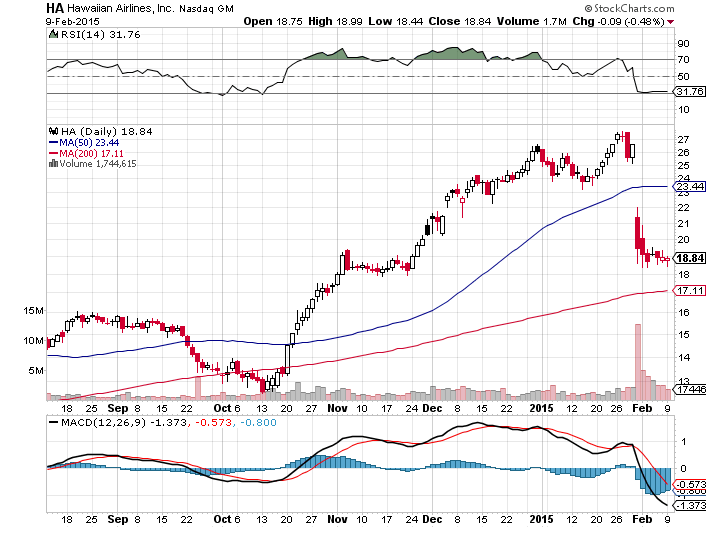
Task: Click the High 18.99 value
Action: click(335, 21)
